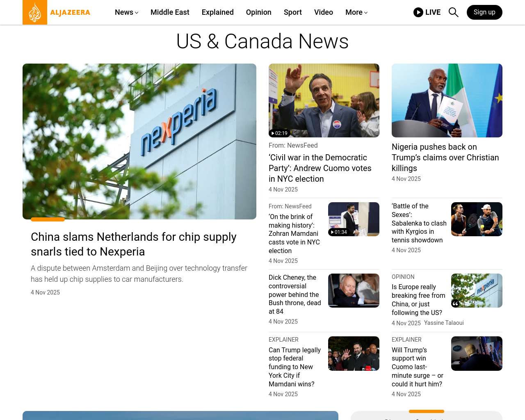Open the Dick Cheney dead at 84 story
525x420 pixels.
(x=294, y=294)
